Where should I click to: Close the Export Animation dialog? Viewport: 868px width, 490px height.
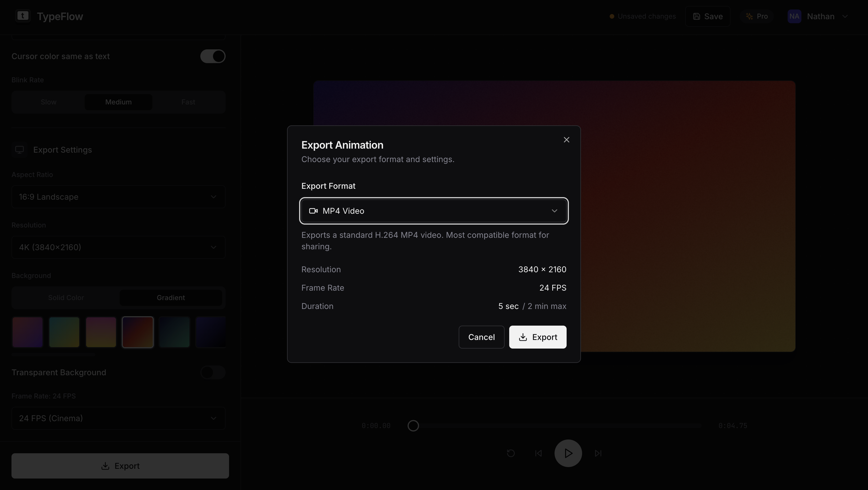point(566,140)
